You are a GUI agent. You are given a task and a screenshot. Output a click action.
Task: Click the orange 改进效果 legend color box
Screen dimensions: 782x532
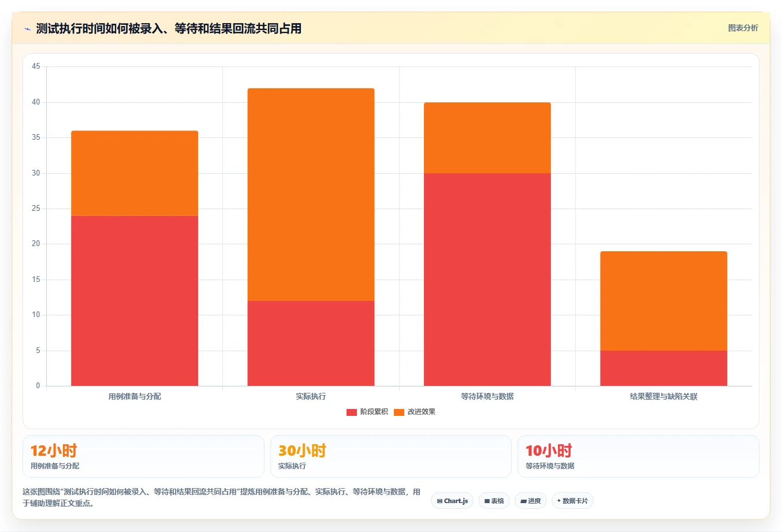pos(399,412)
